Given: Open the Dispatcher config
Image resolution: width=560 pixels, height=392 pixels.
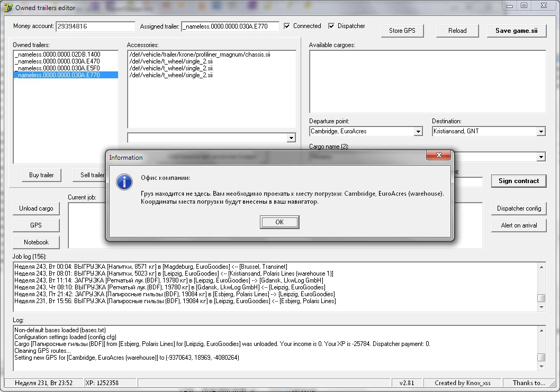Looking at the screenshot, I should tap(519, 208).
